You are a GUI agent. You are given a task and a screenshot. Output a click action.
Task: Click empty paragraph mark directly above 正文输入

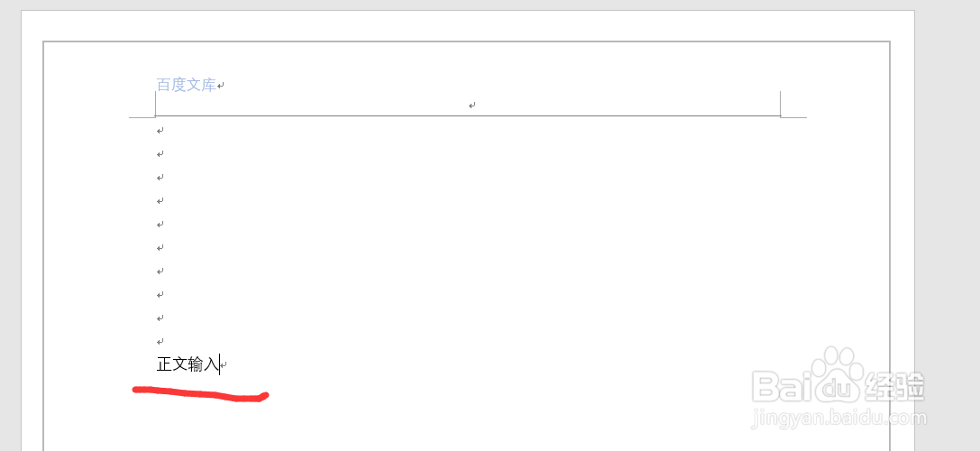point(160,342)
